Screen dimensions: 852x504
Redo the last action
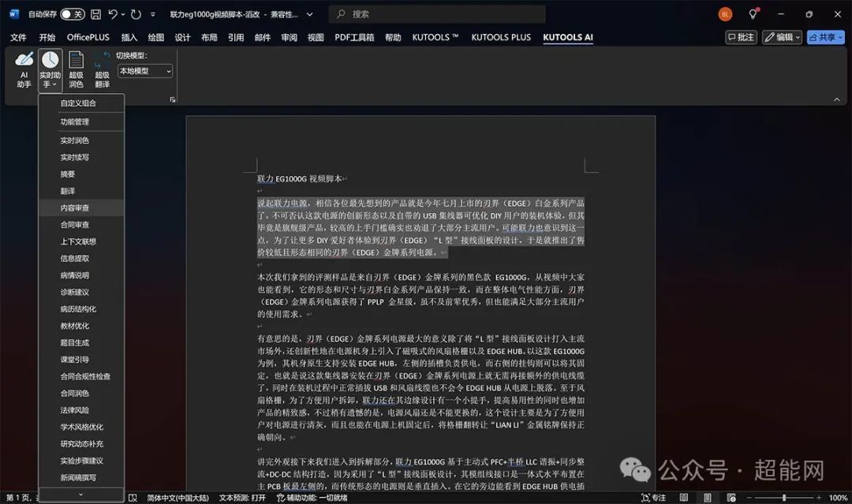pyautogui.click(x=136, y=15)
